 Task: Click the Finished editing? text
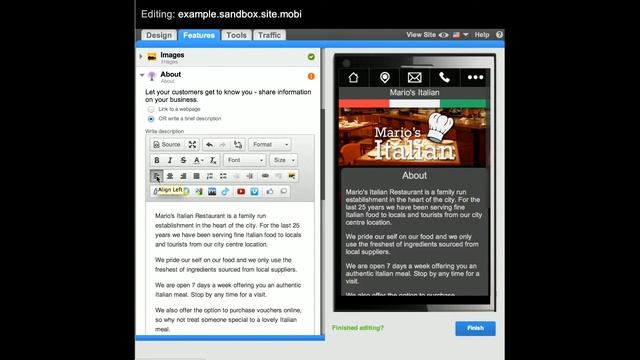coord(358,328)
